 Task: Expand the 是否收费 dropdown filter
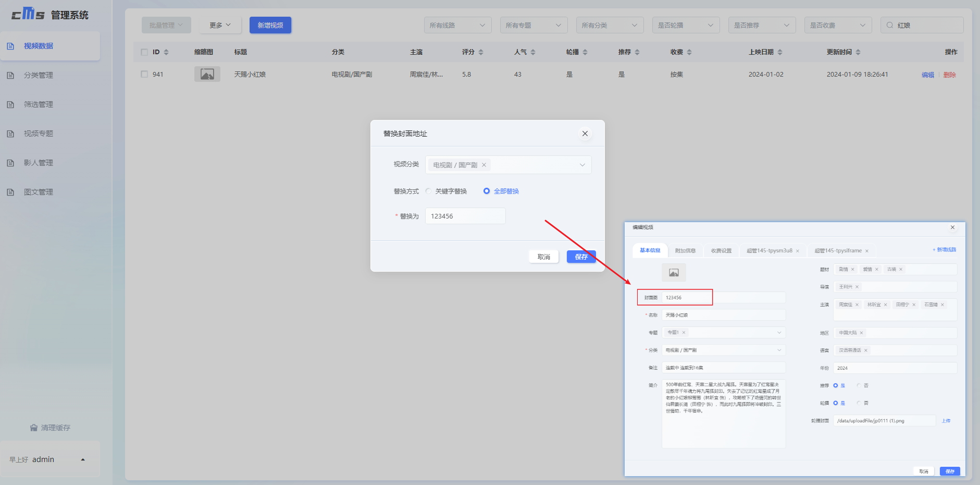[x=837, y=25]
